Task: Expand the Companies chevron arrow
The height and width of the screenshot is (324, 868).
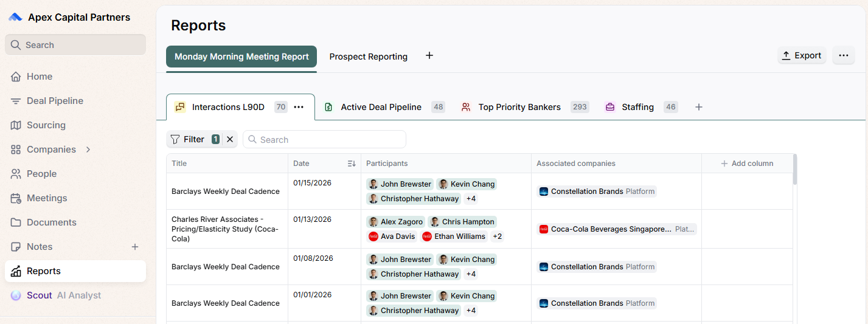Action: (x=88, y=150)
